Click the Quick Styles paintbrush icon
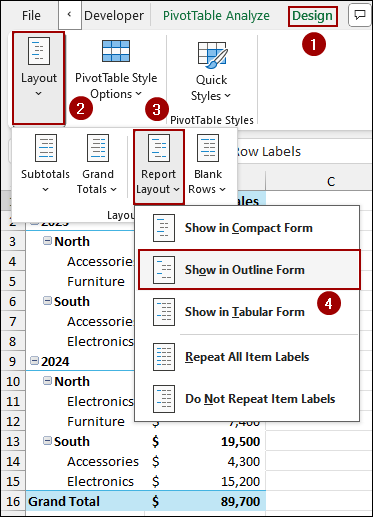This screenshot has width=373, height=517. click(213, 55)
